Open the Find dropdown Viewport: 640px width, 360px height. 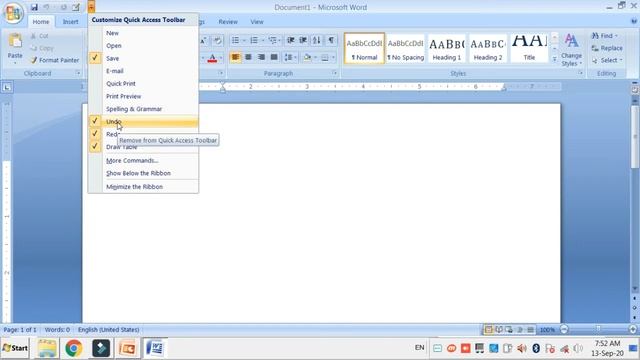604,36
